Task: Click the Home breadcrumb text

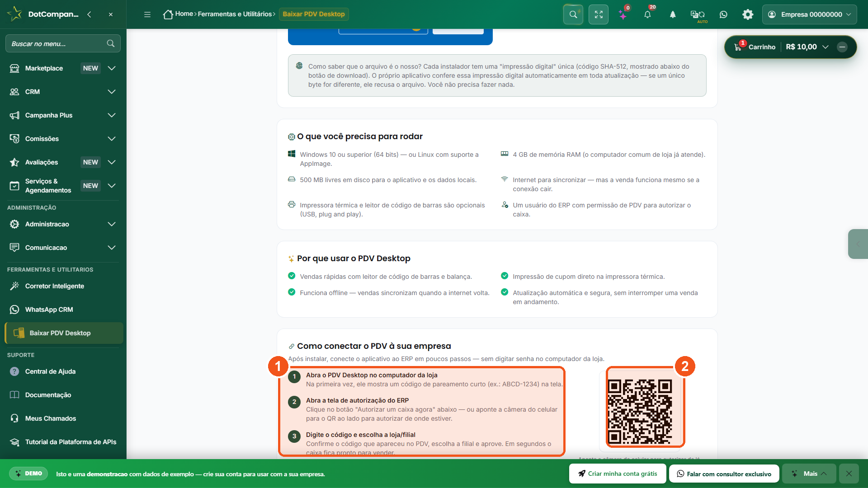Action: 184,14
